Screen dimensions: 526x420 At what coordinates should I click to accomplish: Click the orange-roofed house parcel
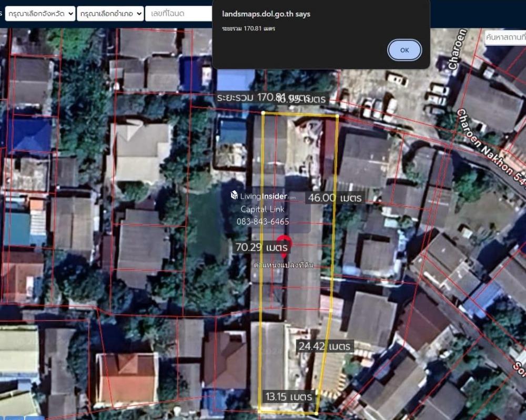click(x=127, y=376)
